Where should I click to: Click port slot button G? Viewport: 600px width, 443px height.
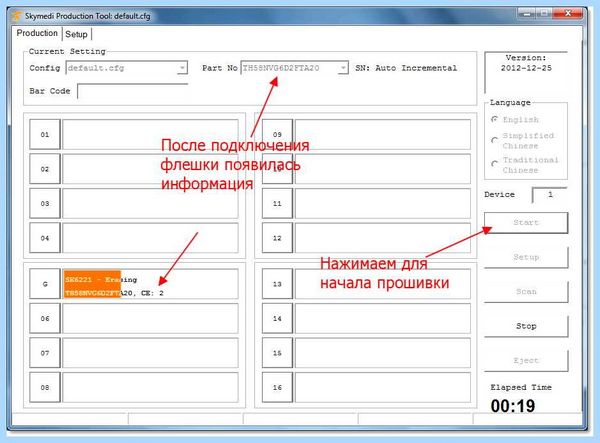(x=45, y=284)
